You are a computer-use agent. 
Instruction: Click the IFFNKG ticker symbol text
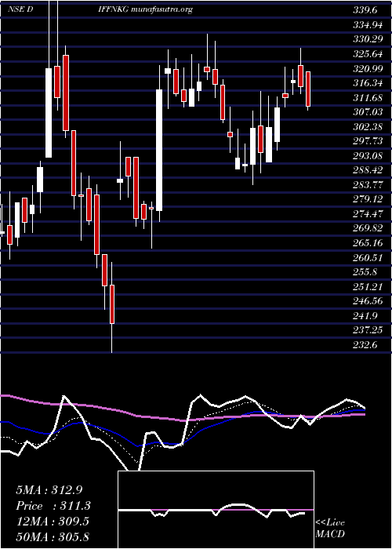(114, 9)
